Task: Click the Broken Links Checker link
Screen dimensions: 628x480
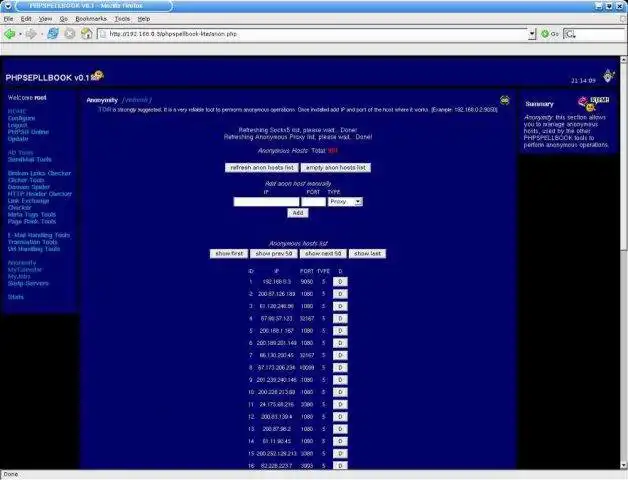Action: tap(39, 173)
